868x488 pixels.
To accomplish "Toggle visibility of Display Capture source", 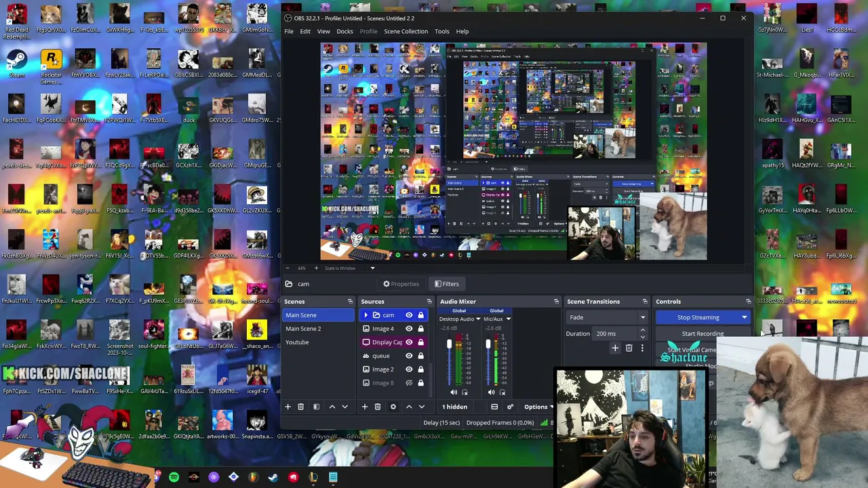I will coord(409,342).
